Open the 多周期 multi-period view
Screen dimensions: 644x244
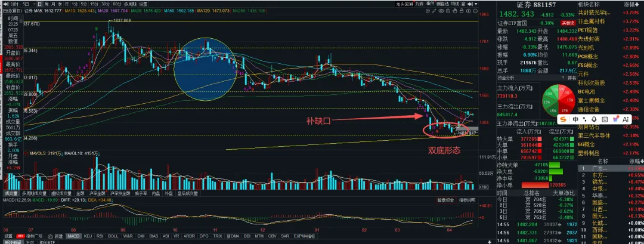click(x=130, y=4)
